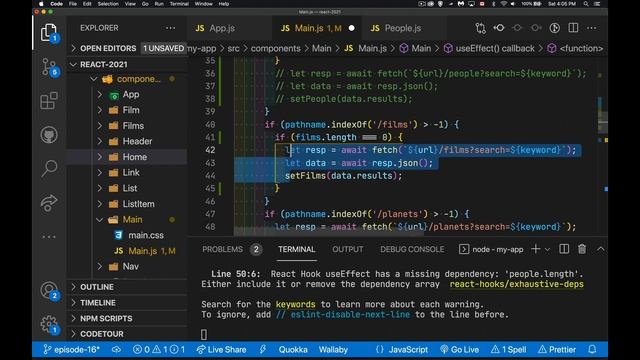Select the ListItem folder in explorer
Image resolution: width=640 pixels, height=360 pixels.
click(127, 204)
